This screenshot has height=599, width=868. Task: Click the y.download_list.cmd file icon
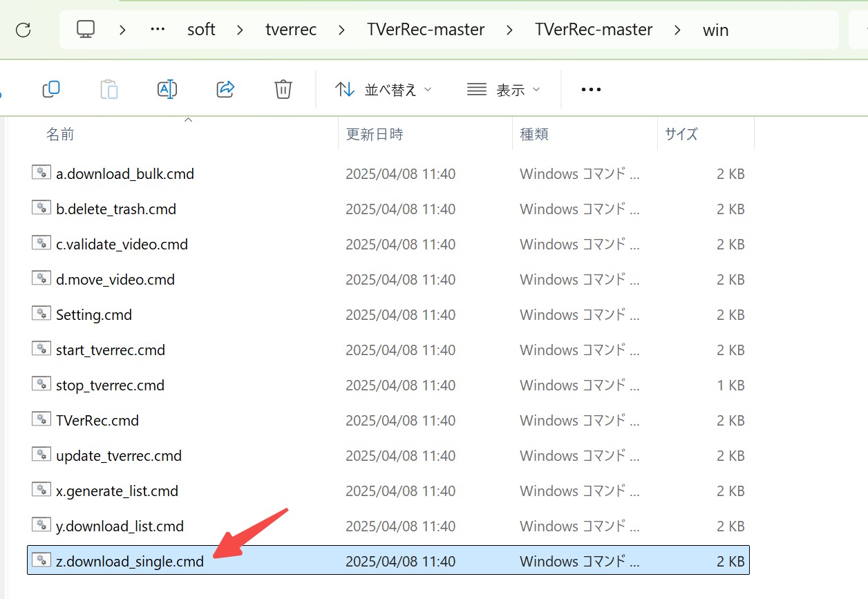pyautogui.click(x=41, y=526)
